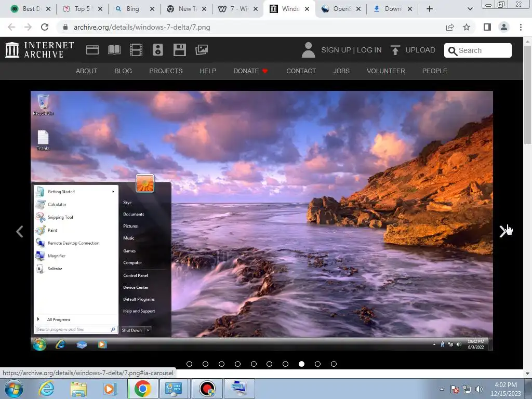Select the second carousel dot
Screen dimensions: 532x399
(205, 364)
